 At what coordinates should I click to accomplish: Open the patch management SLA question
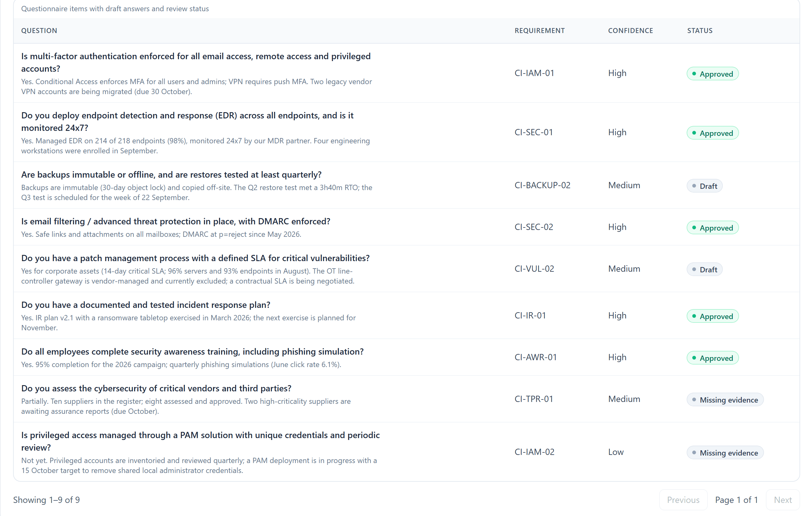(x=195, y=258)
